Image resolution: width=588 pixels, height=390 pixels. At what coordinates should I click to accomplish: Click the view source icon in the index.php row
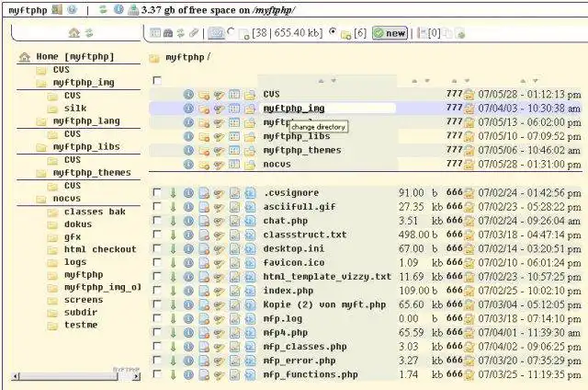[250, 291]
